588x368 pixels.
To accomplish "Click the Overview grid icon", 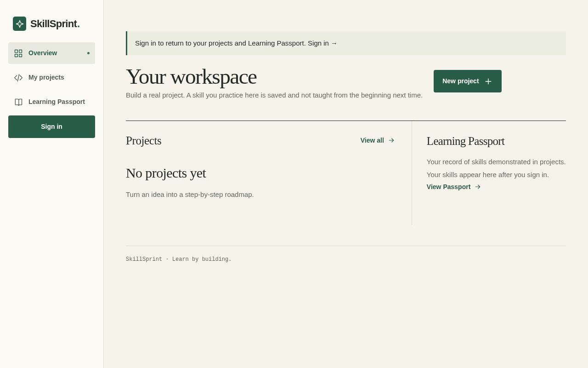I will coord(18,53).
